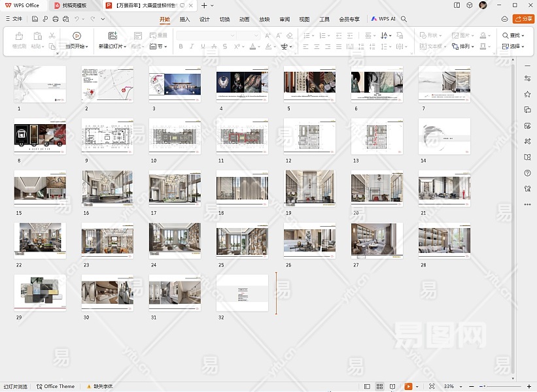Click the orange 分享 share button
This screenshot has width=537, height=392.
click(x=523, y=19)
